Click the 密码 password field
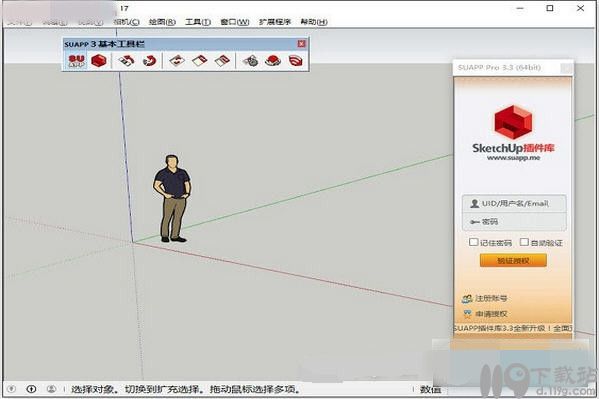 coord(514,222)
